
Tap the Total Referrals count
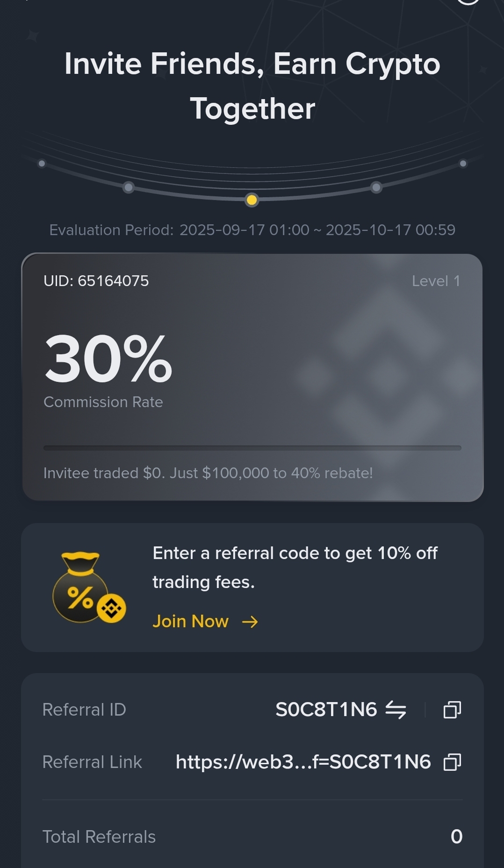click(456, 837)
